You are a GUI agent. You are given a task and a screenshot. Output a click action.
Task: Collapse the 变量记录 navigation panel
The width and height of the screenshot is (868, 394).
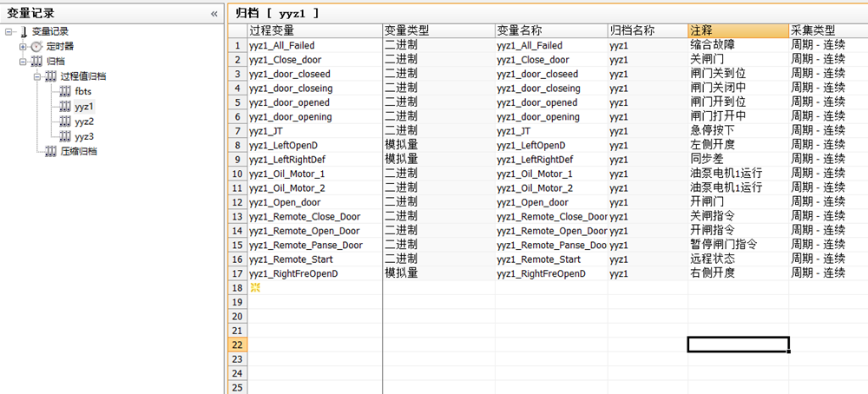coord(214,13)
